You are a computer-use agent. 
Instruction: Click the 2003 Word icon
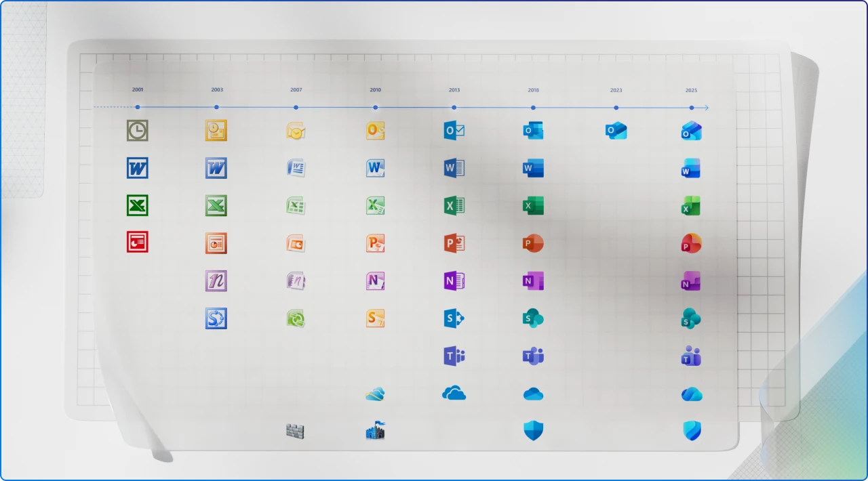pos(216,168)
